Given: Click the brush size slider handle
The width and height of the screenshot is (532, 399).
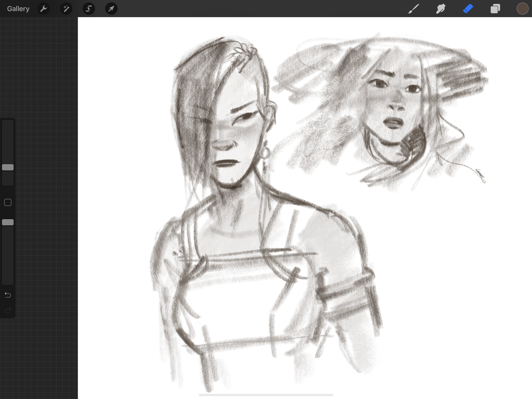Looking at the screenshot, I should [x=8, y=167].
